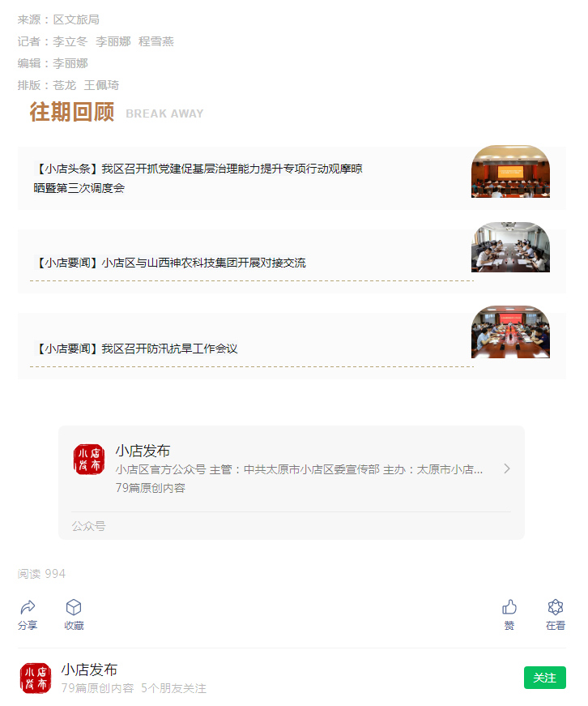Open the 小店头条 party building meeting article
Image resolution: width=588 pixels, height=706 pixels.
(x=198, y=178)
